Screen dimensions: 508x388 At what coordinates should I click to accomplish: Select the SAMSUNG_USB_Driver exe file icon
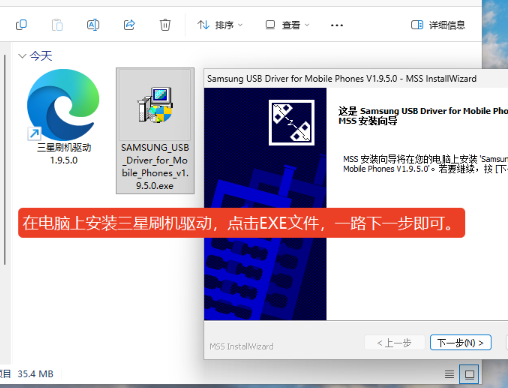pos(155,104)
